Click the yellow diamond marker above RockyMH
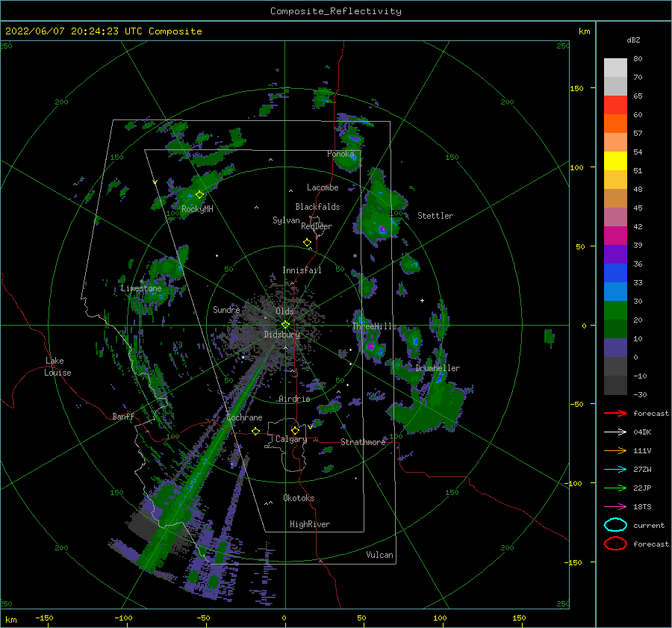672x628 pixels. [x=199, y=195]
